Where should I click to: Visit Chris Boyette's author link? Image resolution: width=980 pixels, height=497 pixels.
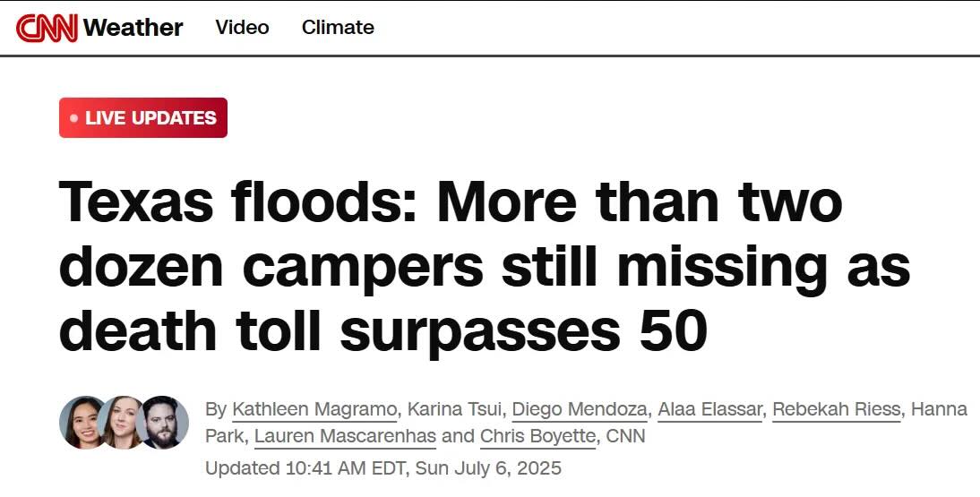pos(538,436)
